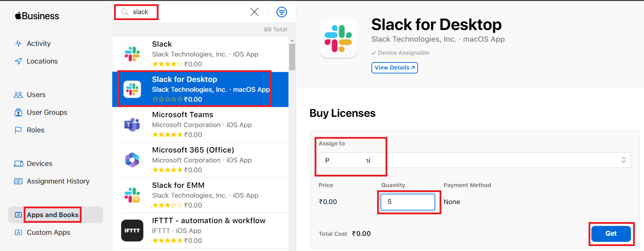This screenshot has height=251, width=644.
Task: Select Slack for EMM result
Action: 200,195
